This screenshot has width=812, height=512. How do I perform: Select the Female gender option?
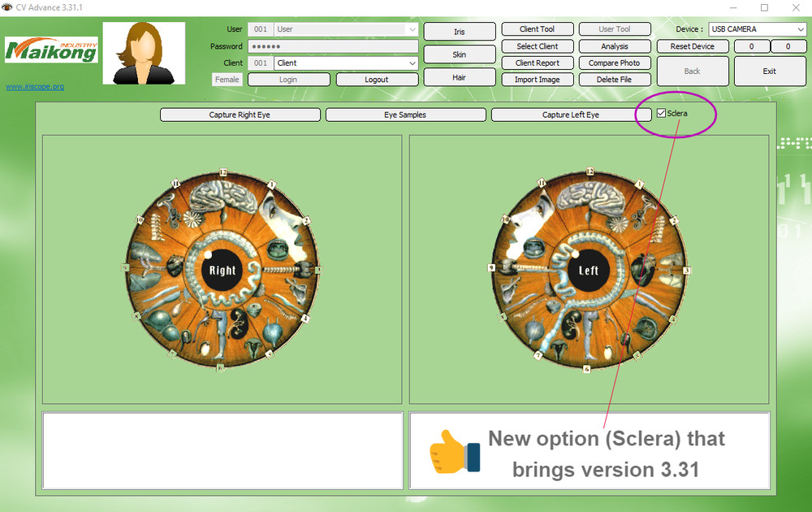click(x=227, y=79)
